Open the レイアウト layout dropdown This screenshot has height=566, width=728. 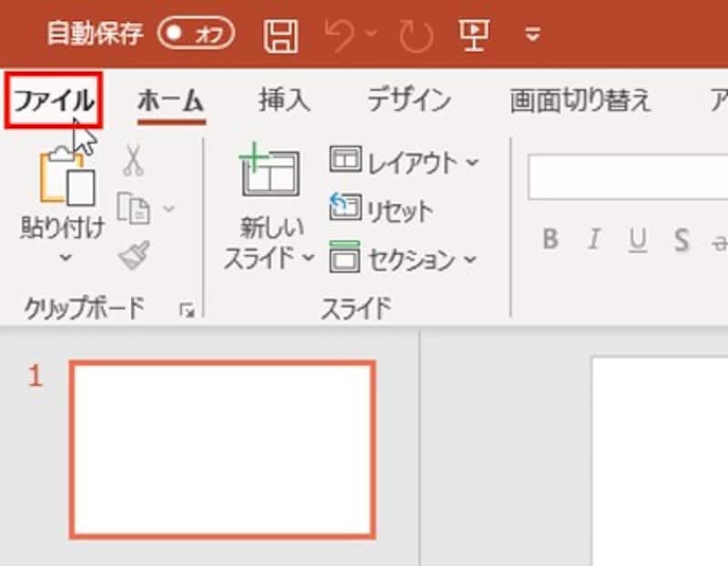404,163
